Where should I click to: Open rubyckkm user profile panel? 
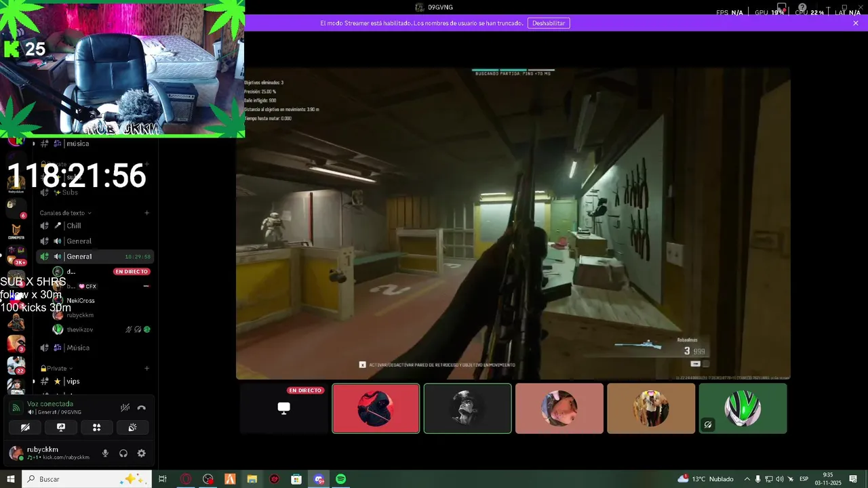50,453
